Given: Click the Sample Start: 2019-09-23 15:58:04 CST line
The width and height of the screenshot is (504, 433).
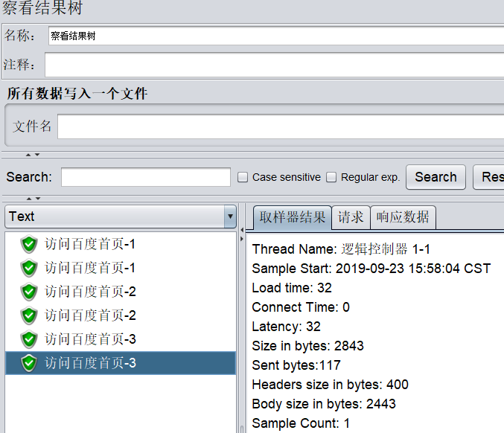Looking at the screenshot, I should 371,269.
